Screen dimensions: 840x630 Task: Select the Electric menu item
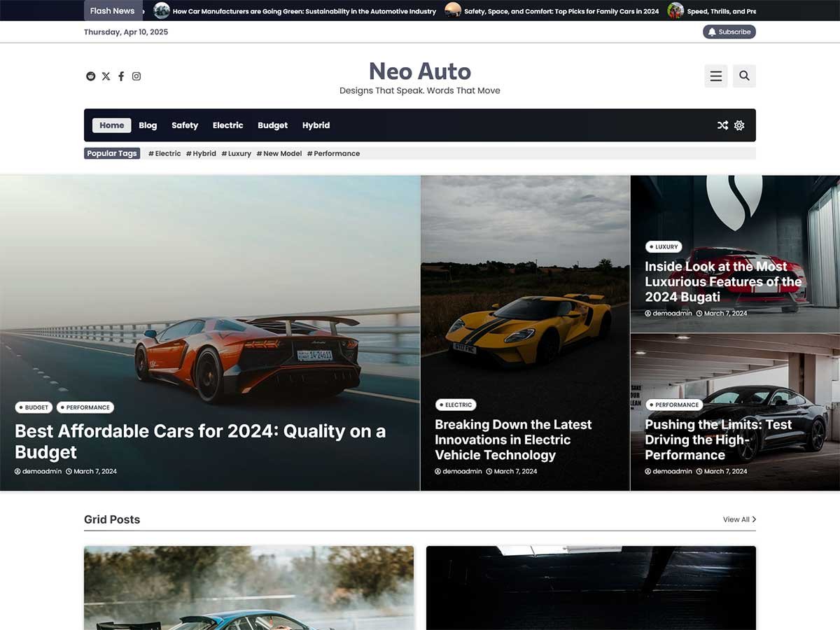(x=228, y=125)
